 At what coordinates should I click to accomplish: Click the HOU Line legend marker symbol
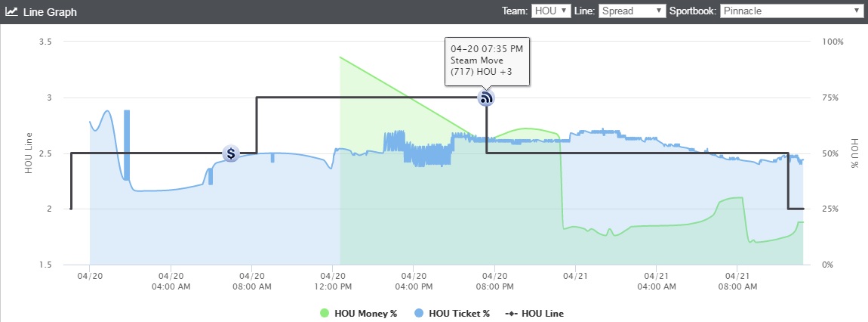[511, 313]
